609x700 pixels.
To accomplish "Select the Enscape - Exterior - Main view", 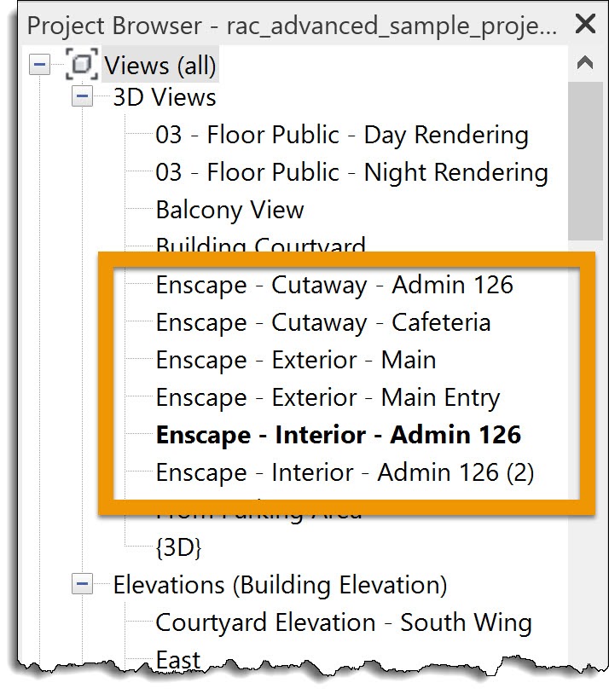I will [x=295, y=360].
